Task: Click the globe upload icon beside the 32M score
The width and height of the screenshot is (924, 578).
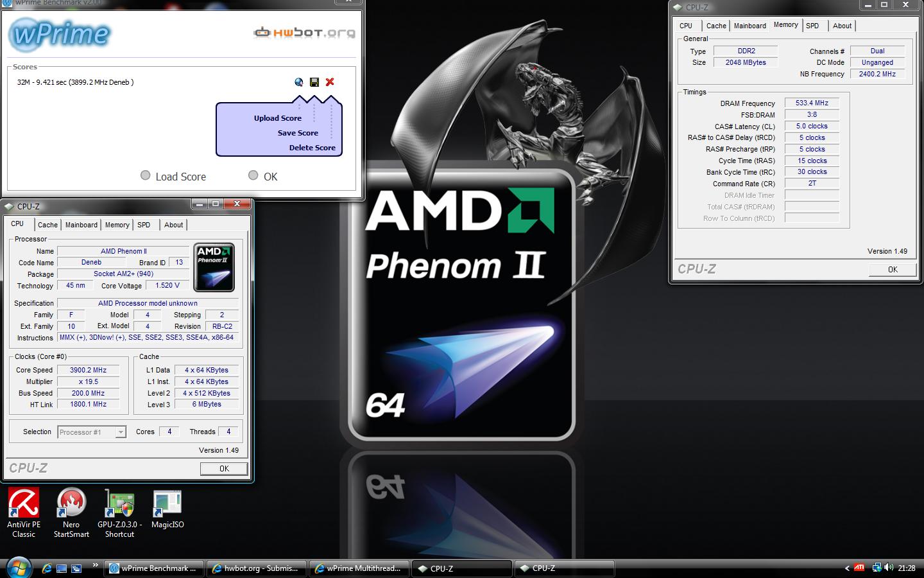Action: coord(299,82)
